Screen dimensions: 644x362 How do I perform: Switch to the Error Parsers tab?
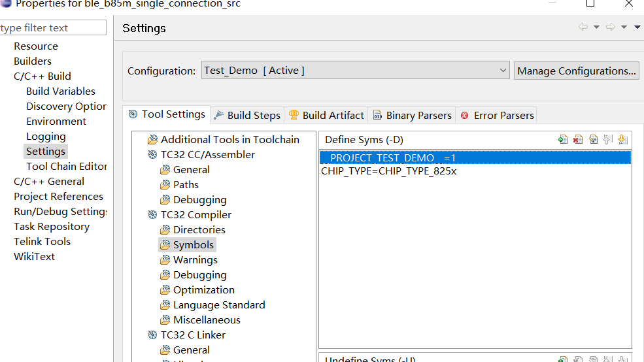(497, 115)
